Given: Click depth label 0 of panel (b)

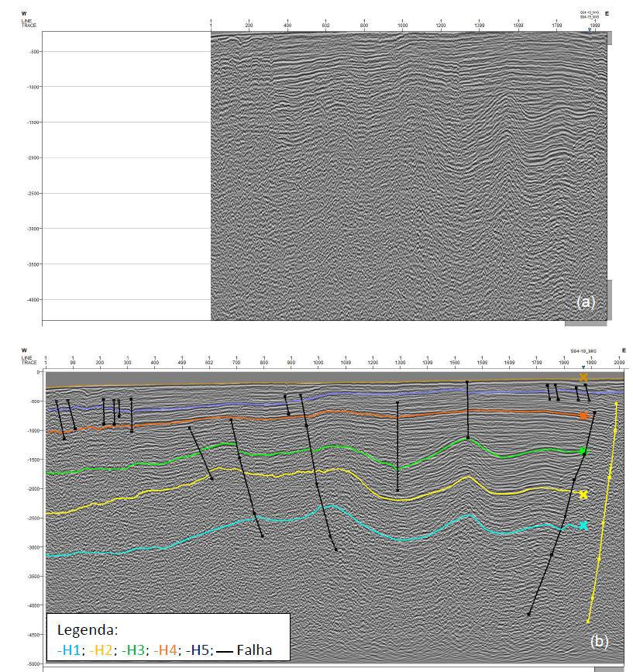Looking at the screenshot, I should (38, 372).
